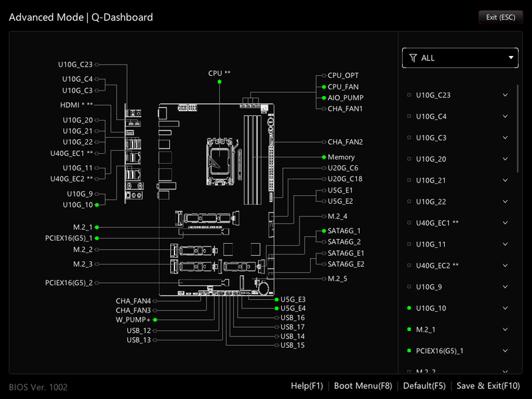532x399 pixels.
Task: Click the PCIEX16(G5)_1 diagram indicator dot
Action: tap(97, 238)
